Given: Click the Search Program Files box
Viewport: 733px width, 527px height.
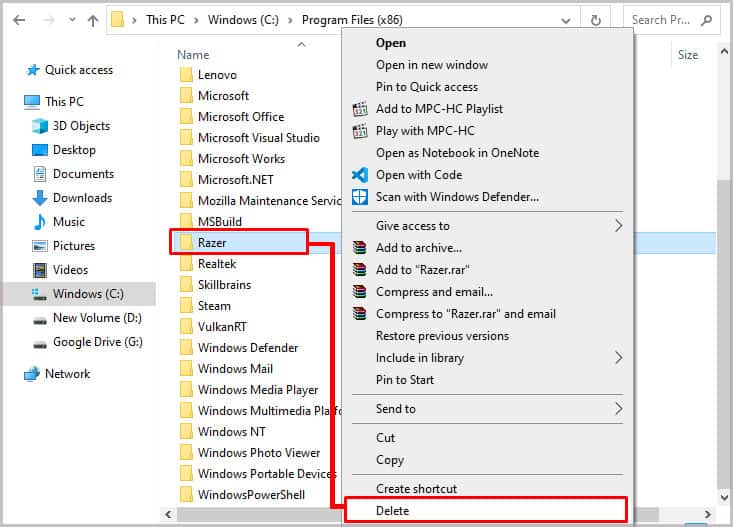Looking at the screenshot, I should pyautogui.click(x=672, y=20).
